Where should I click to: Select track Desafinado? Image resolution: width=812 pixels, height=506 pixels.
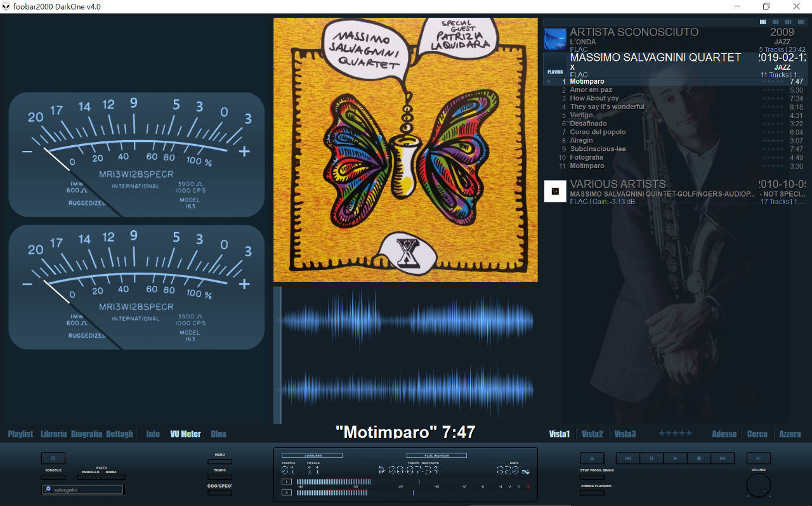[676, 124]
